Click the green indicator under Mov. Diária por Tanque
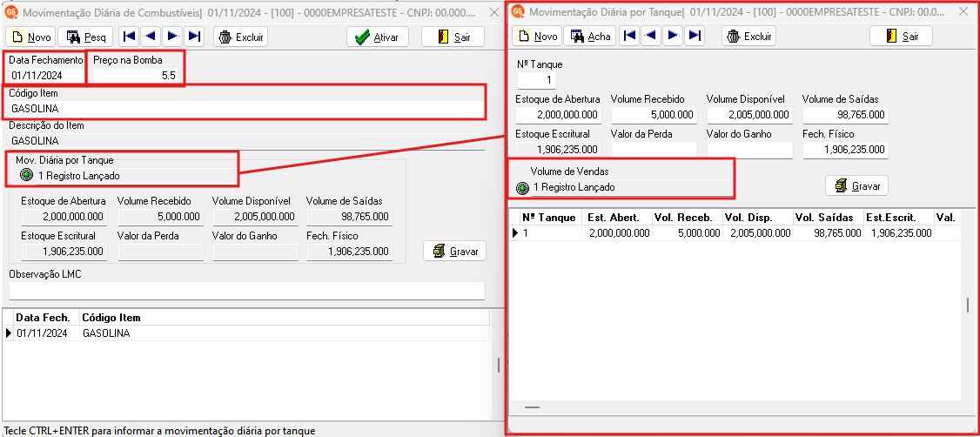This screenshot has height=437, width=980. point(26,176)
